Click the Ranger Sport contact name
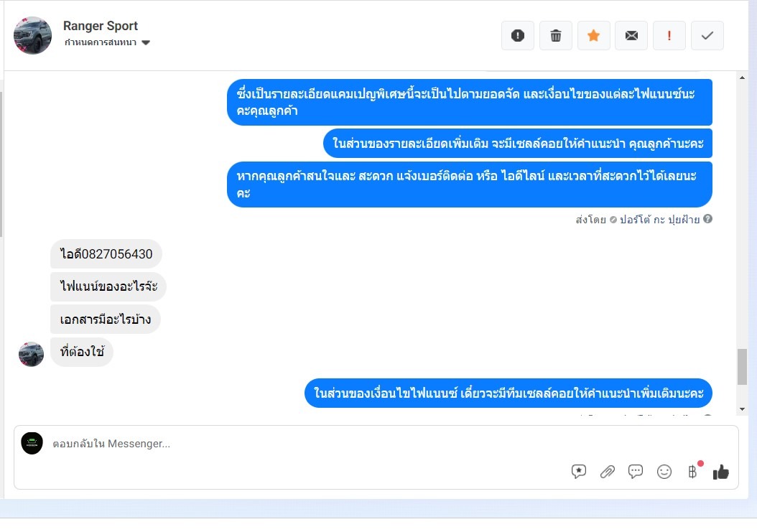Viewport: 757px width, 532px height. pos(101,26)
